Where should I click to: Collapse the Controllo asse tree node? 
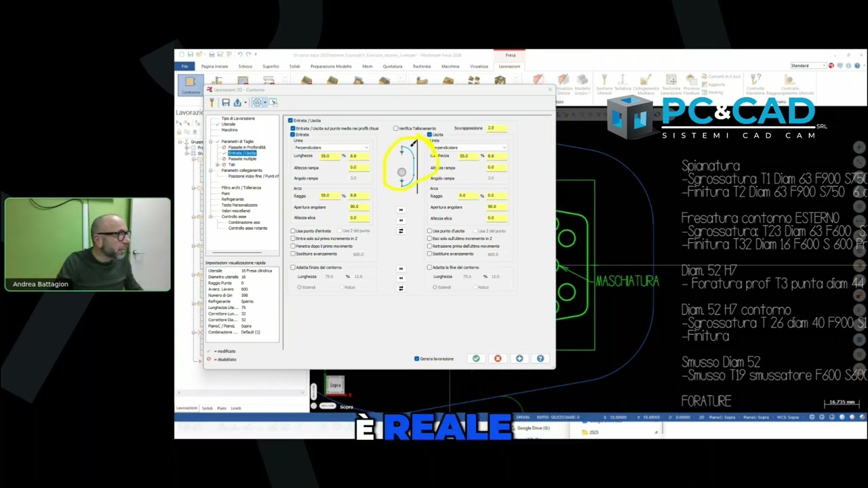[x=211, y=217]
